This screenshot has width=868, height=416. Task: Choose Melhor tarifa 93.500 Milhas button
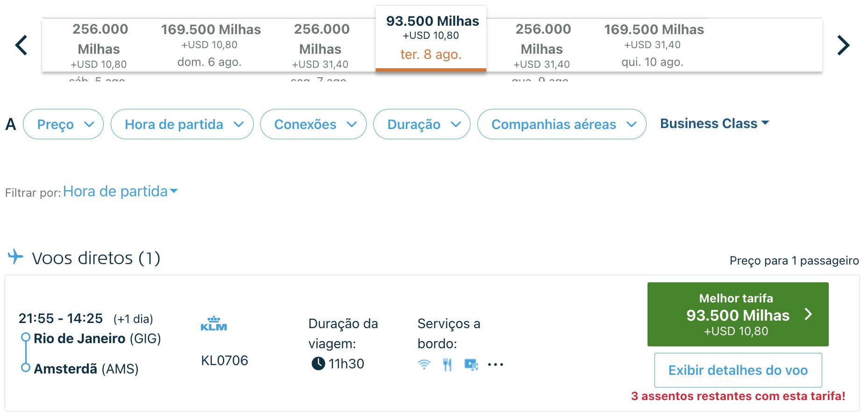738,314
